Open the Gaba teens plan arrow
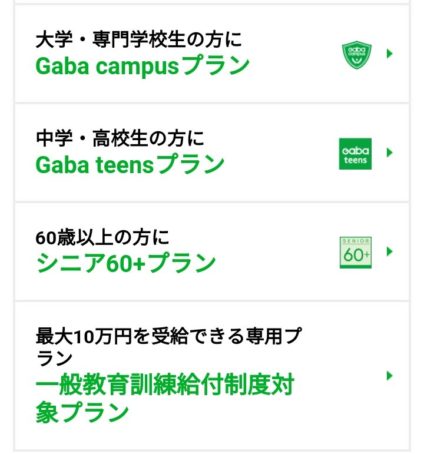Viewport: 424px width, 454px height. (x=389, y=152)
